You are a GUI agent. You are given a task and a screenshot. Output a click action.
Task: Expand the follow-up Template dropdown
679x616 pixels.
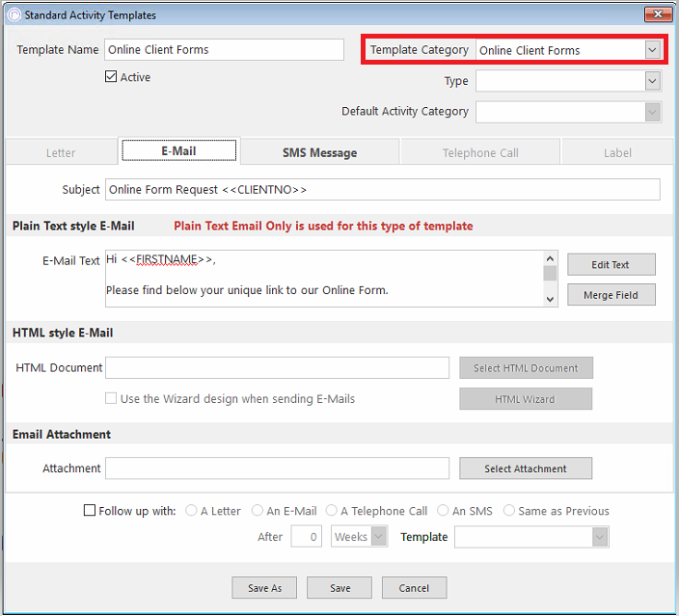tap(600, 537)
